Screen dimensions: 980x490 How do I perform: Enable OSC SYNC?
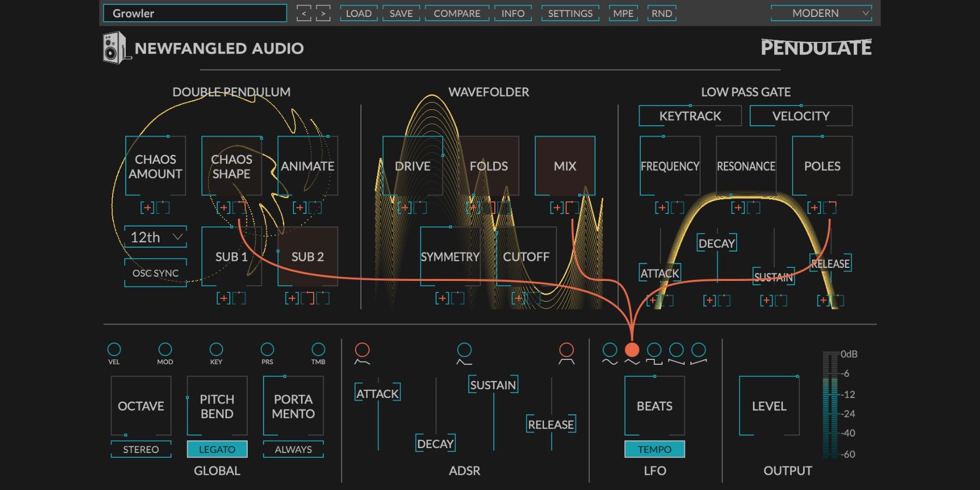155,273
